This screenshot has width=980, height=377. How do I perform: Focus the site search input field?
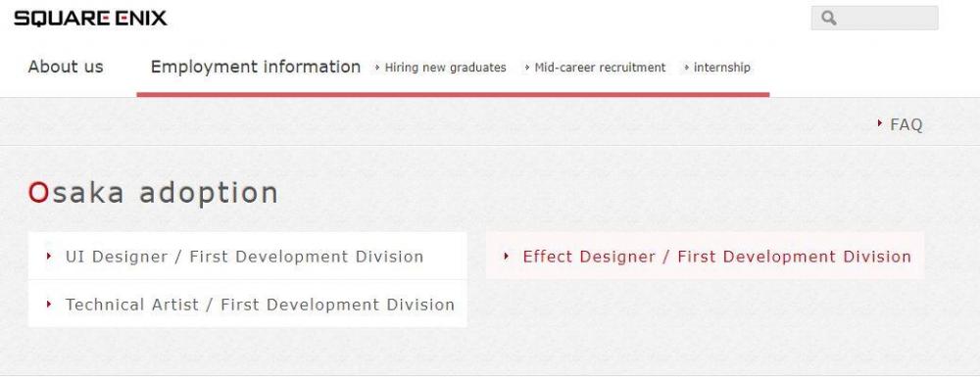(x=874, y=18)
